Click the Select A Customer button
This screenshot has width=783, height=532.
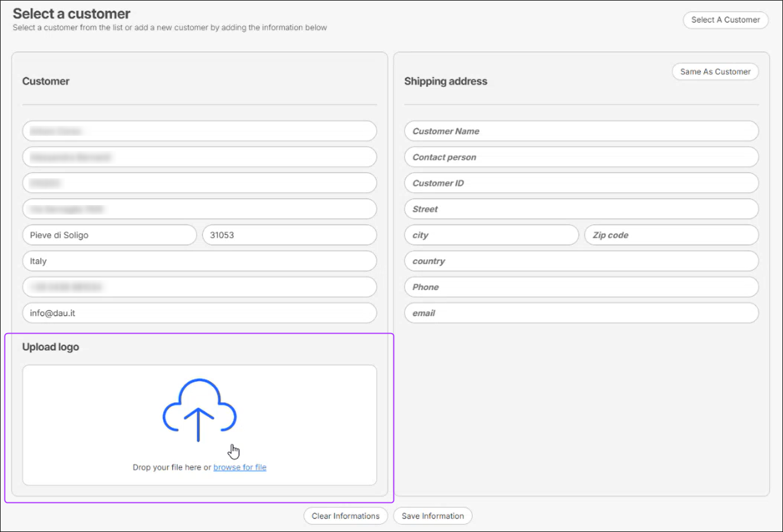pyautogui.click(x=725, y=20)
